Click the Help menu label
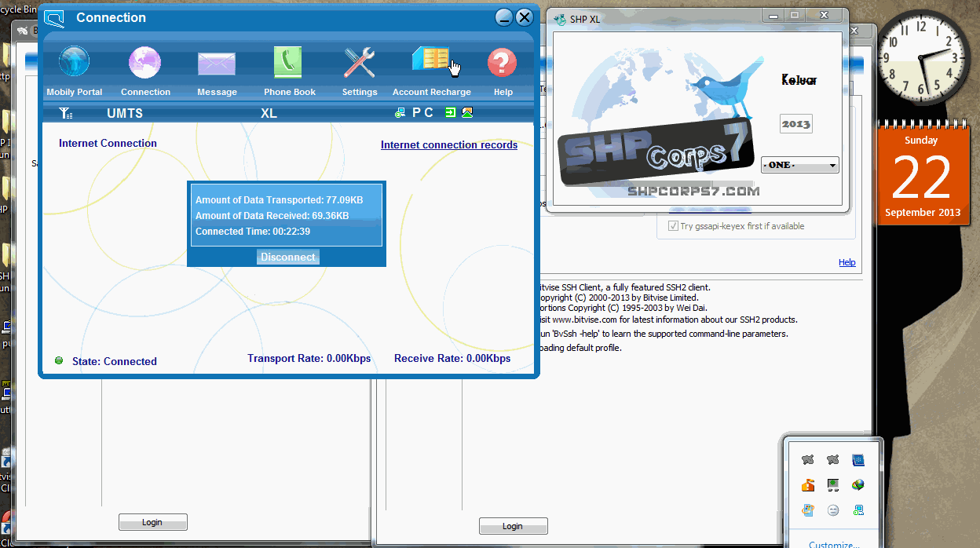Image resolution: width=980 pixels, height=548 pixels. point(503,92)
